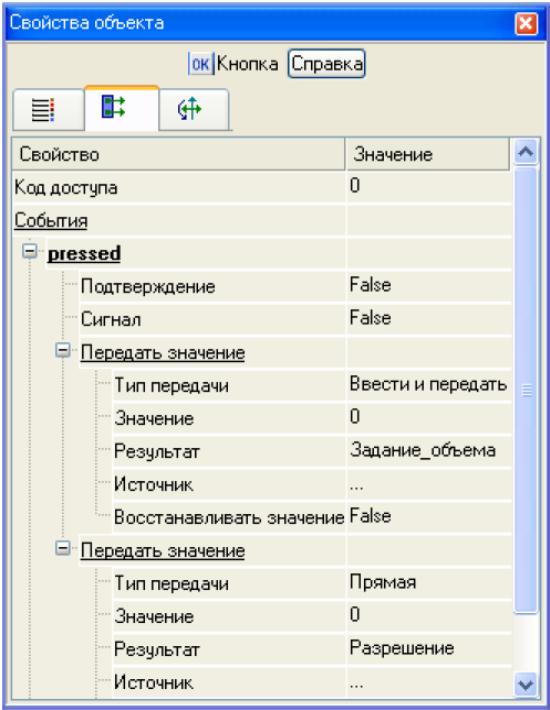Open the Справка help button

(326, 64)
